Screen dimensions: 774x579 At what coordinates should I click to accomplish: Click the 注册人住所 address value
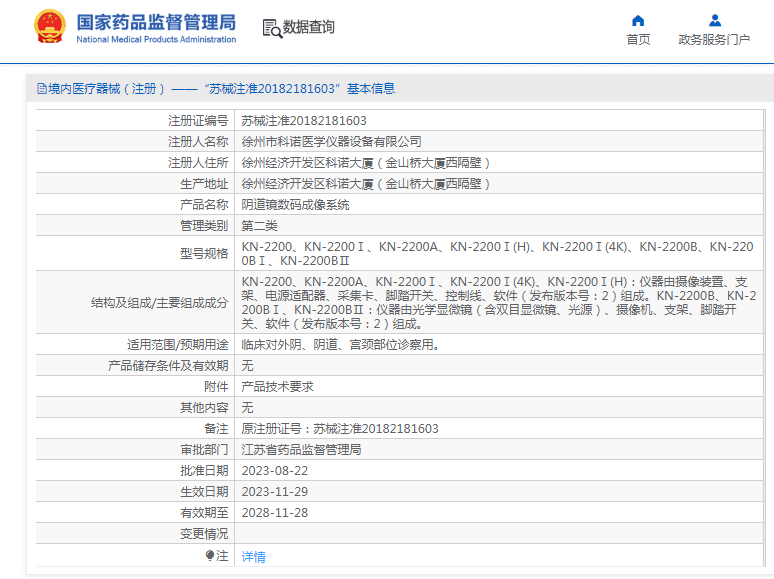(x=365, y=163)
